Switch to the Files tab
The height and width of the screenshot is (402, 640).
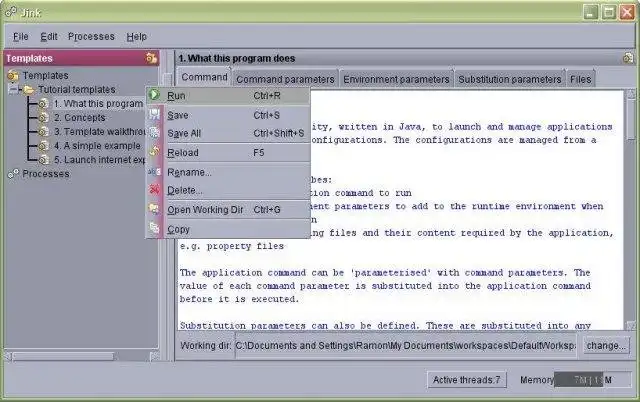tap(580, 79)
